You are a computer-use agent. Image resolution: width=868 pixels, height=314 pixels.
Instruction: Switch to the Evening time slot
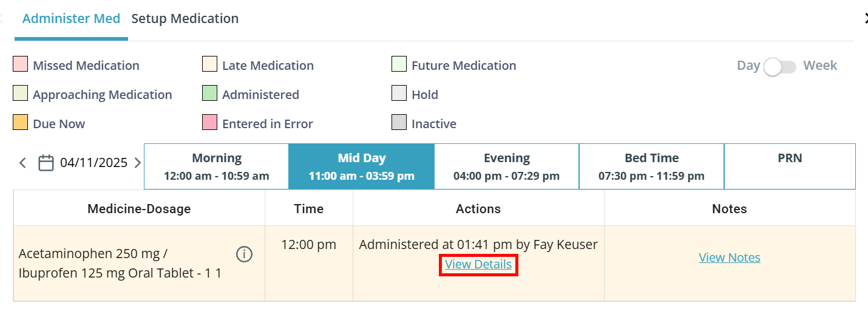click(x=507, y=166)
